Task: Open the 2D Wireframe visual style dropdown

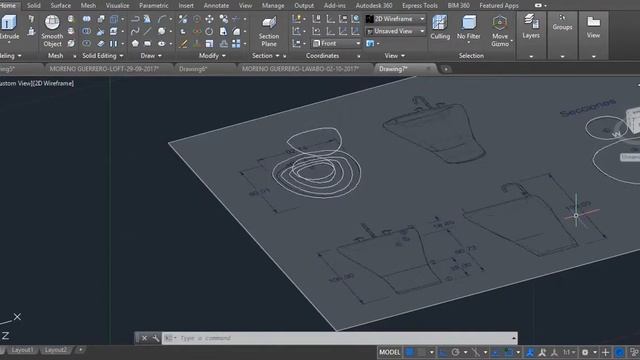Action: tap(396, 19)
